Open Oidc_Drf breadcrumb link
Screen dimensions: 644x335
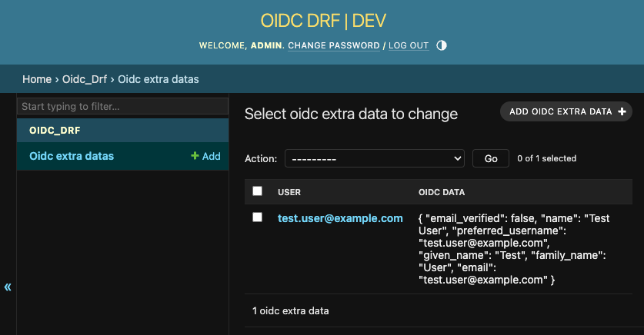pos(85,79)
